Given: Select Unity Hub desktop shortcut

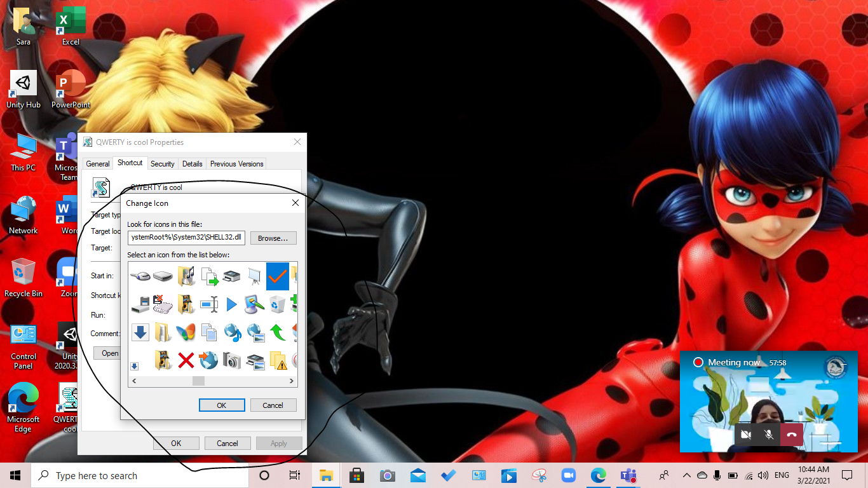Looking at the screenshot, I should coord(24,90).
